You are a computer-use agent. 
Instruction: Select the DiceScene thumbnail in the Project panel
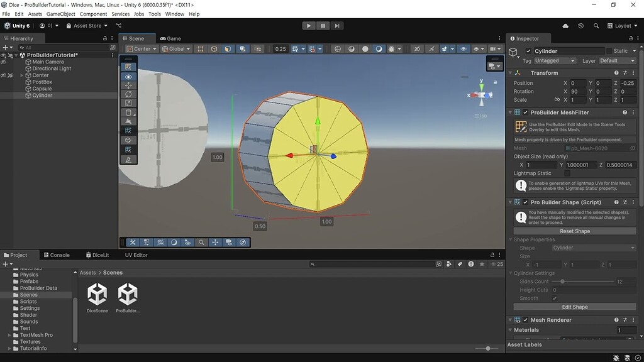click(97, 294)
